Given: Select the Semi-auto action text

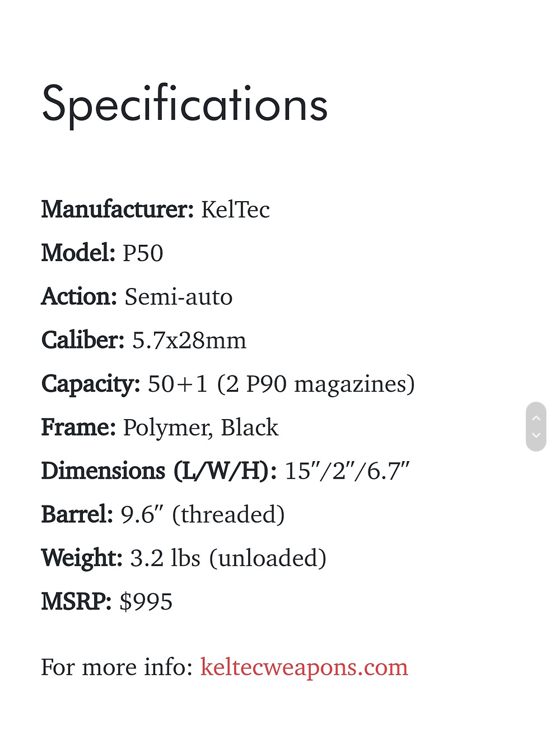Looking at the screenshot, I should (x=178, y=296).
